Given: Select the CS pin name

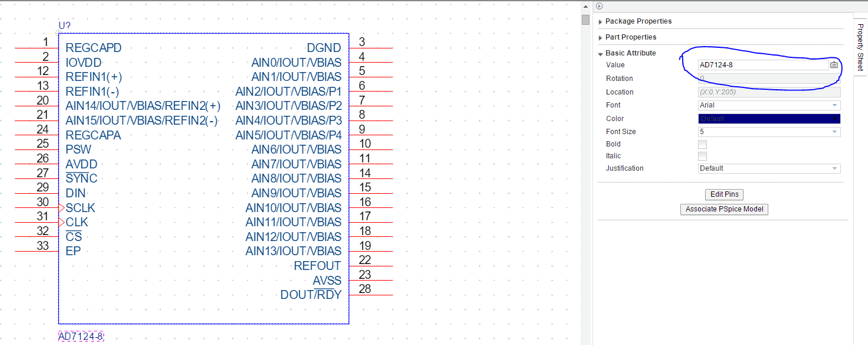Looking at the screenshot, I should 74,237.
